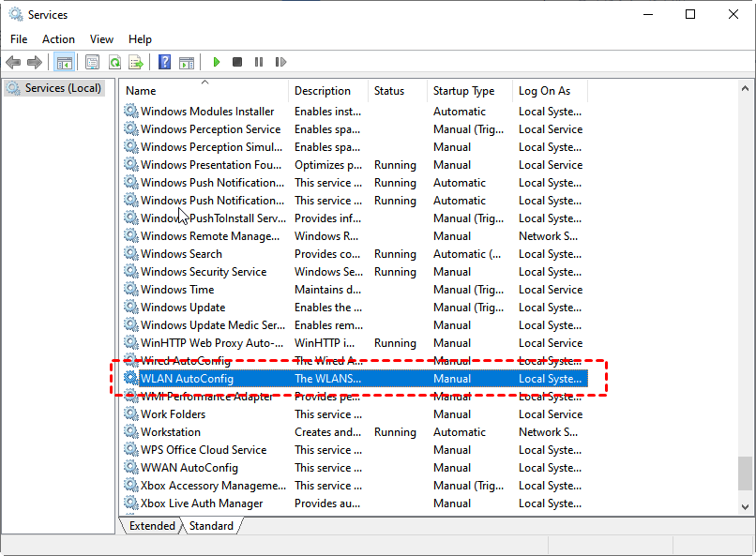
Task: Click the Restart Service toolbar icon
Action: point(280,62)
